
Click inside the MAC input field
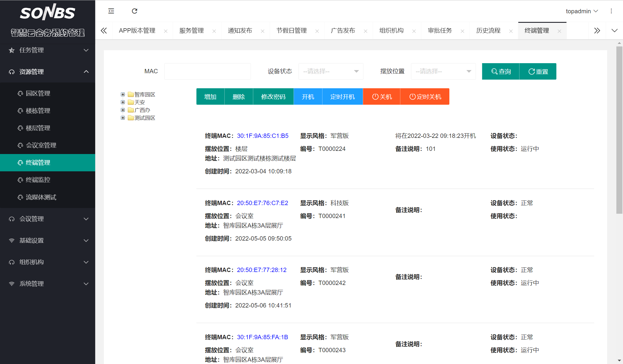207,71
